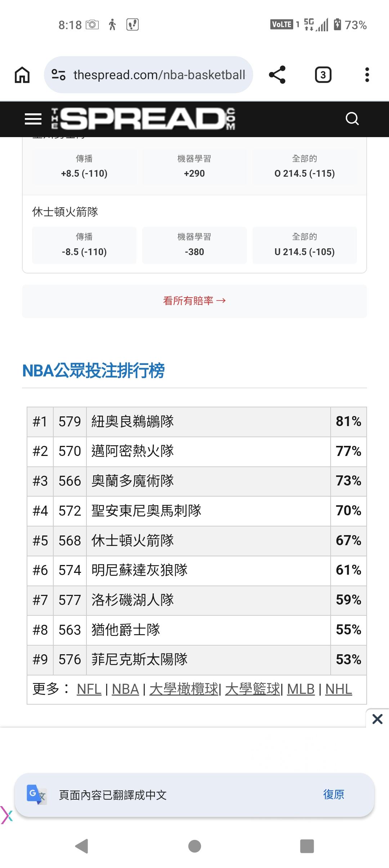Select the U 214.5 (-105) total odds
This screenshot has height=868, width=389.
[304, 245]
